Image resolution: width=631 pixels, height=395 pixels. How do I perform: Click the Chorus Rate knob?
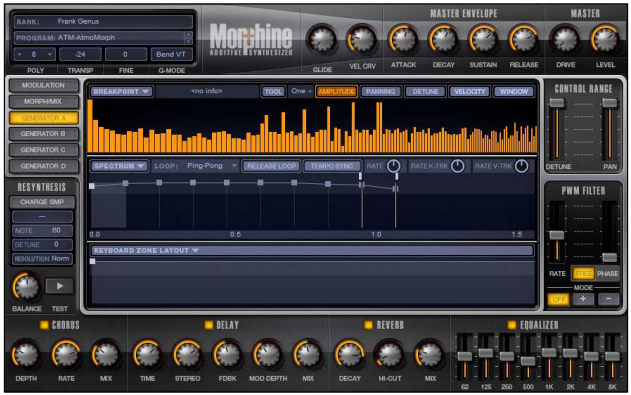click(x=66, y=355)
